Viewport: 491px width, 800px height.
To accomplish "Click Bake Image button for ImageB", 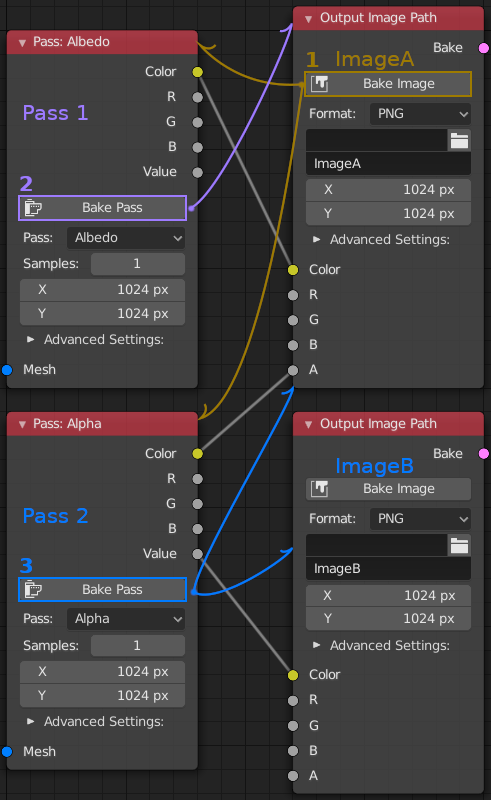I will coord(388,489).
